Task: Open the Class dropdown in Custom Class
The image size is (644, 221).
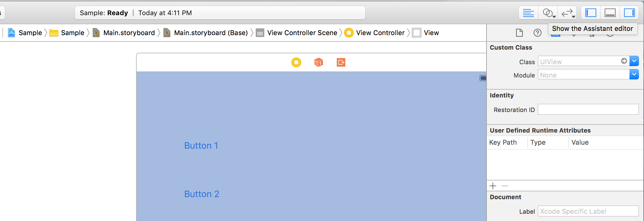Action: [634, 61]
